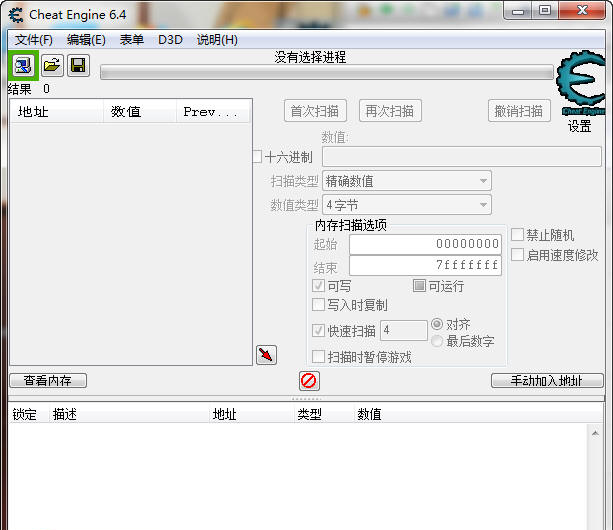Enable the 禁止随机 checkbox

coord(518,235)
